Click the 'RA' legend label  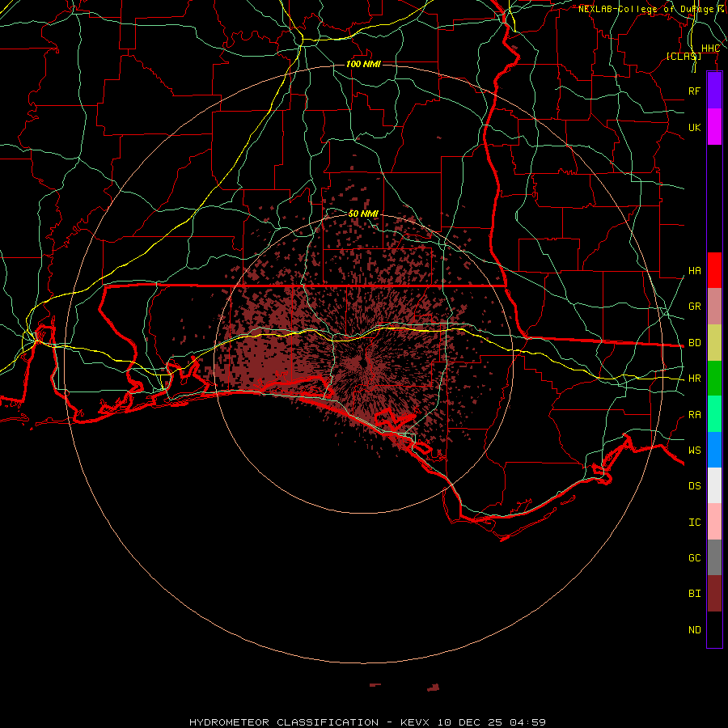(x=694, y=415)
